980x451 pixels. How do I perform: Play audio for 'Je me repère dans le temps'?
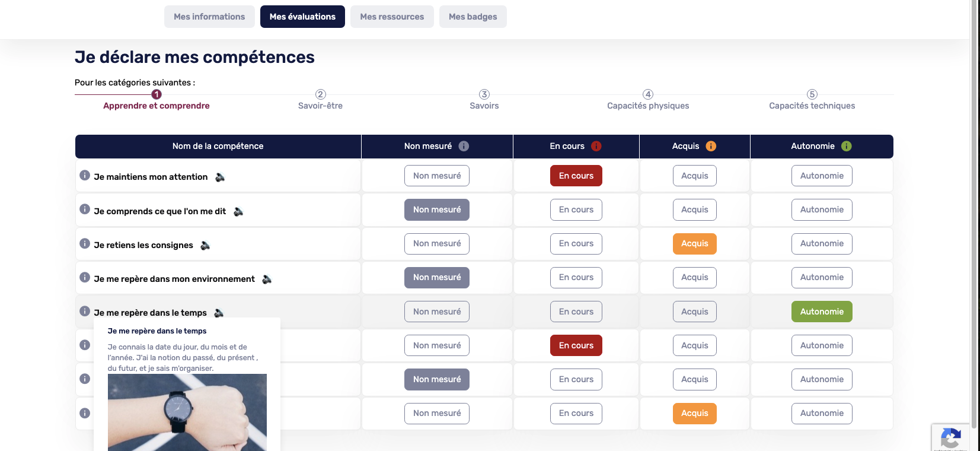click(x=219, y=313)
